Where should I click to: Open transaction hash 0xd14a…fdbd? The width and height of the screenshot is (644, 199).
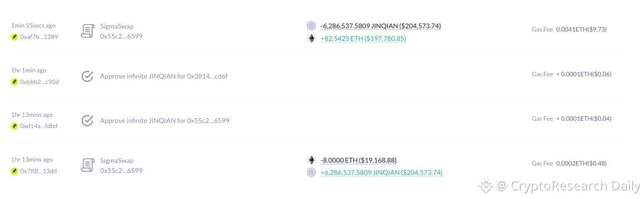[x=39, y=126]
